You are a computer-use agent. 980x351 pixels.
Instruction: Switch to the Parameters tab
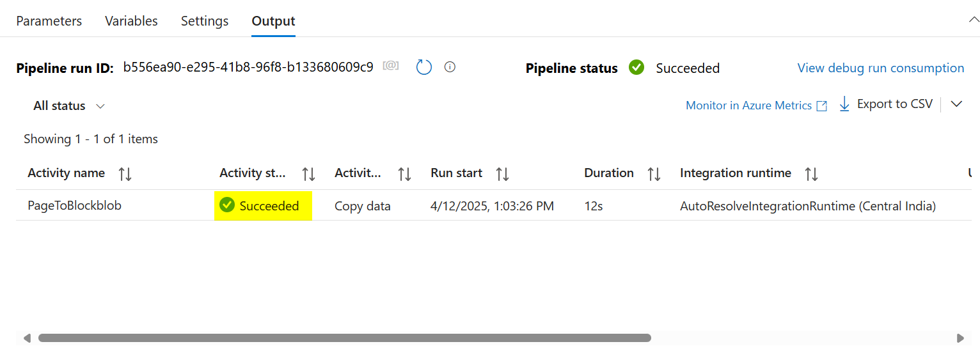click(x=49, y=21)
